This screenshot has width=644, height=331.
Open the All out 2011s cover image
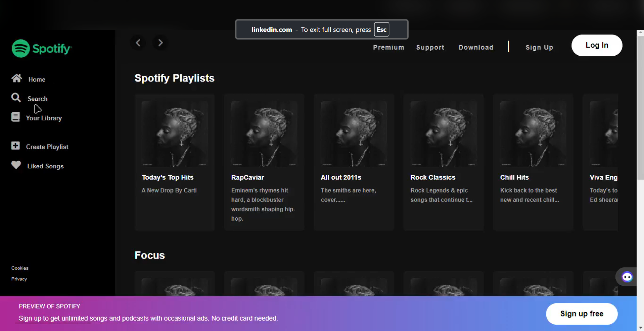coord(354,134)
